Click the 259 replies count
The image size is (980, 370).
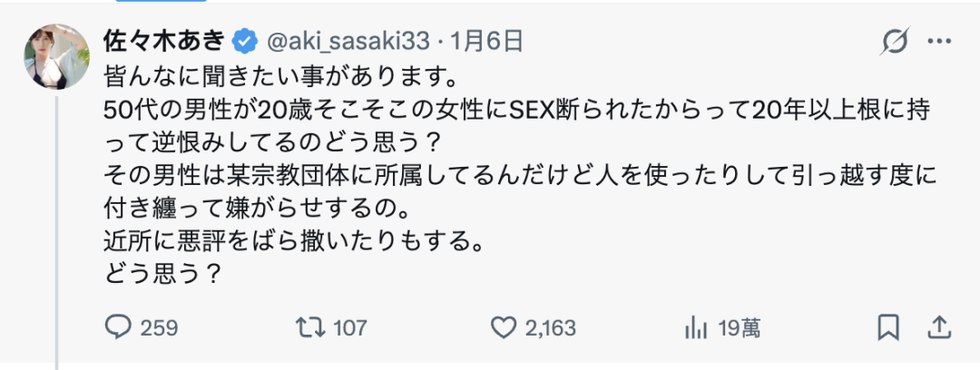[159, 327]
